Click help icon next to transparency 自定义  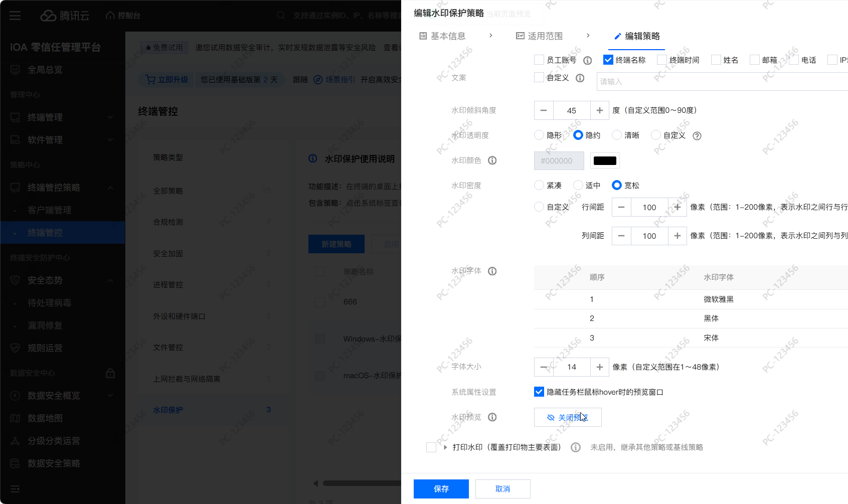tap(697, 135)
